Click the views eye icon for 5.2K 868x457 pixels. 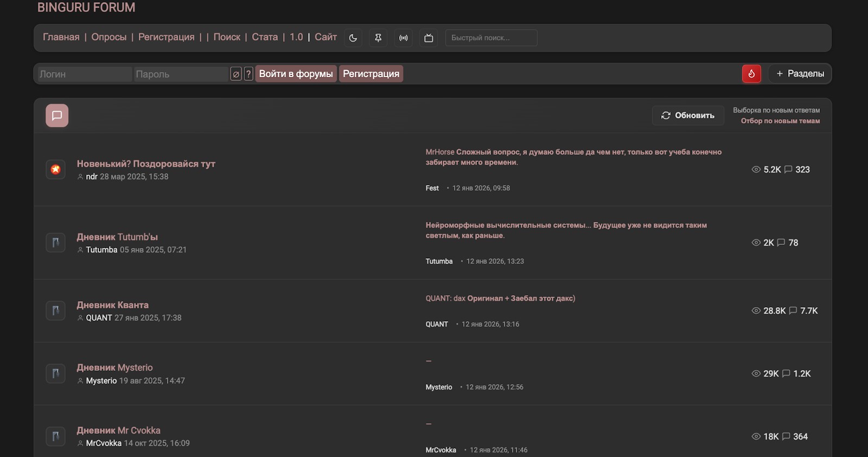[756, 169]
